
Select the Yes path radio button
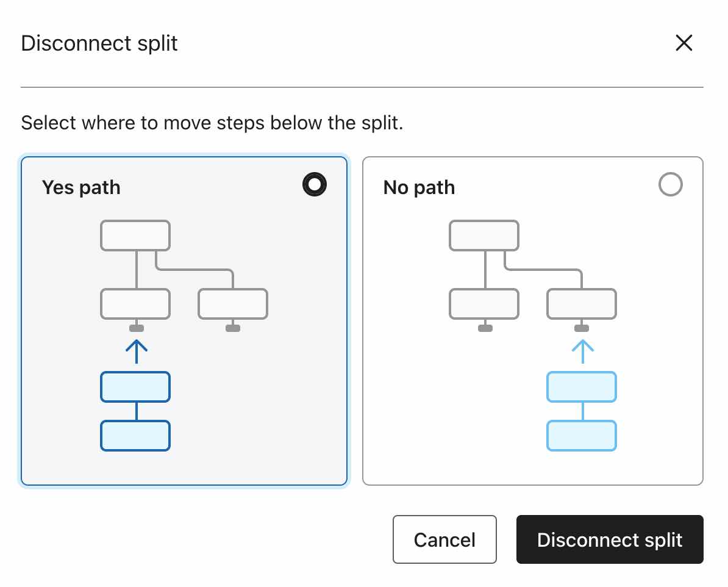(314, 184)
